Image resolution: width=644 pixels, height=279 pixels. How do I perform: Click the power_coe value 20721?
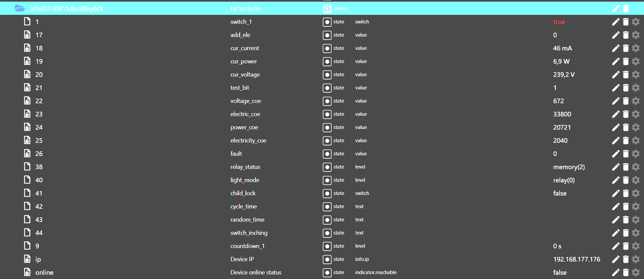(562, 127)
